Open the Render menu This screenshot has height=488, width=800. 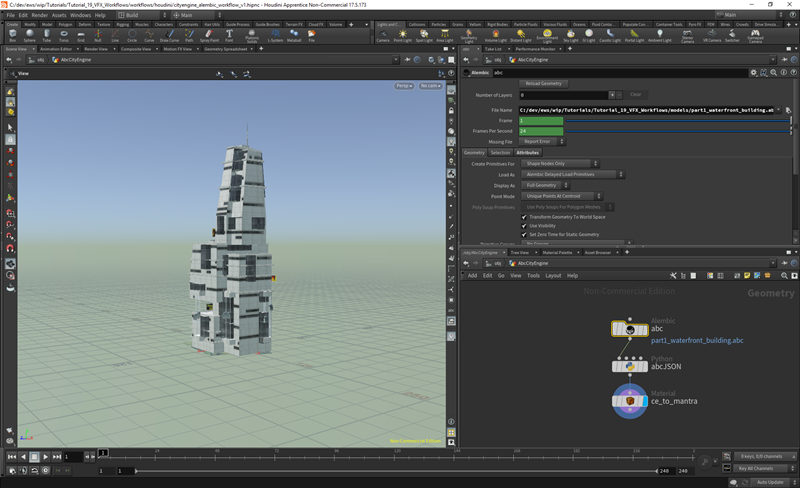(x=39, y=15)
